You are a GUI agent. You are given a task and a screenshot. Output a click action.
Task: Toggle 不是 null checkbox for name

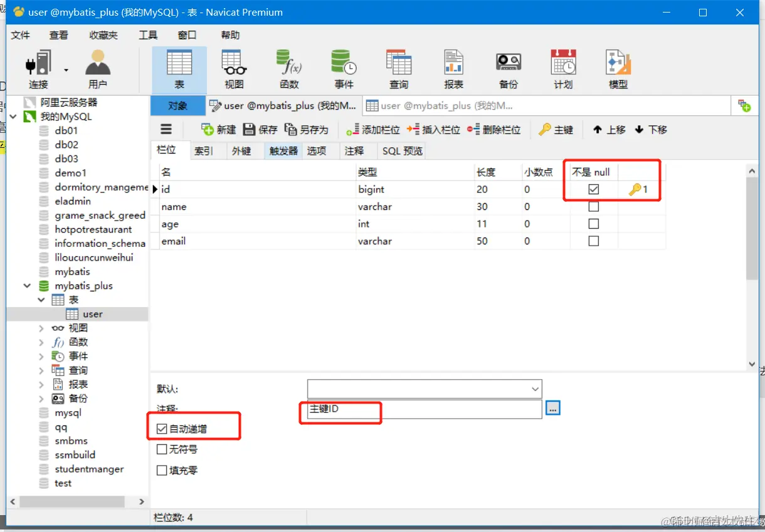(593, 206)
